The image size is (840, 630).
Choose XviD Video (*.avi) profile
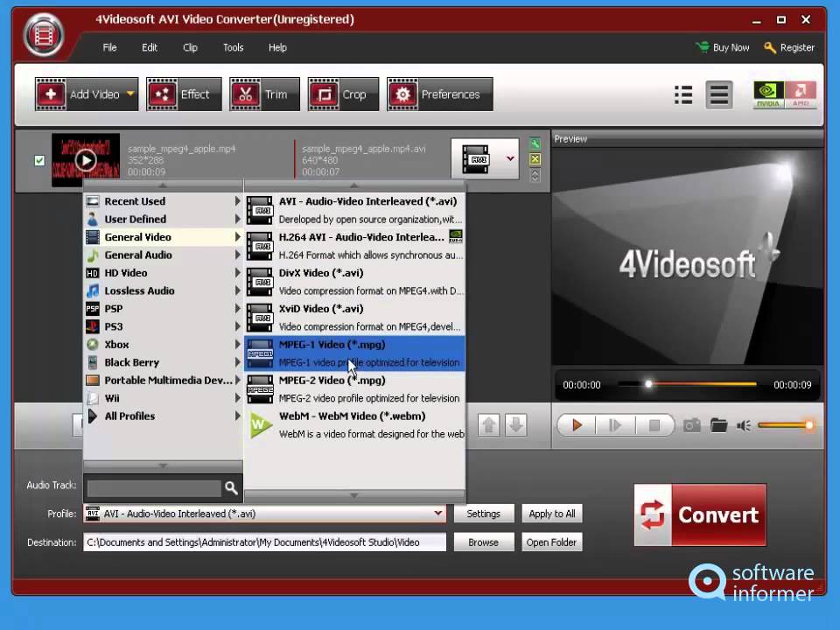click(354, 318)
